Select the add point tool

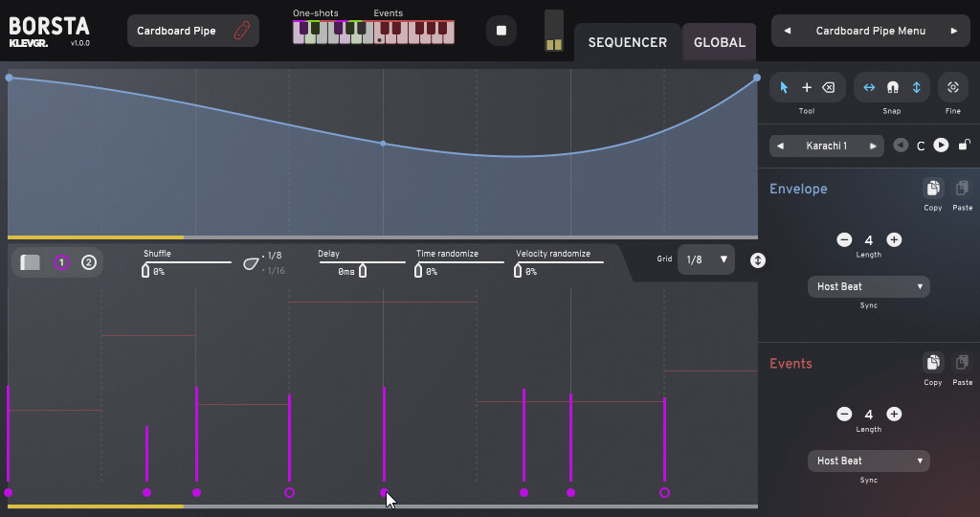pyautogui.click(x=807, y=87)
